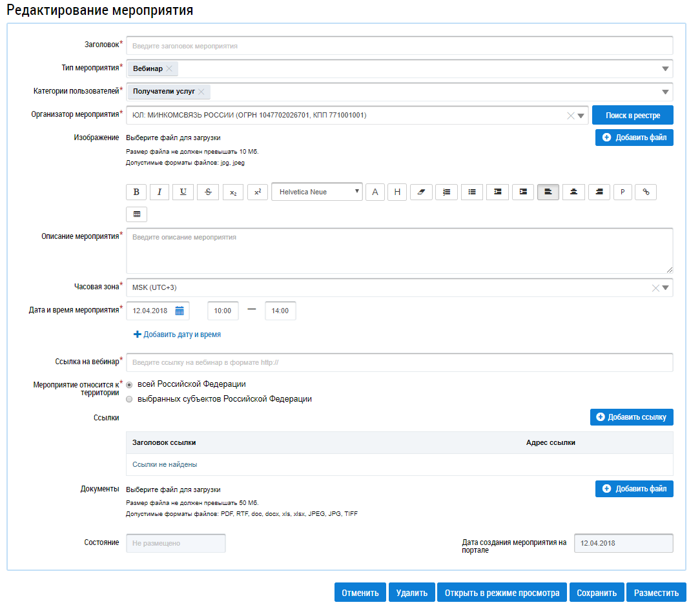Center-align the description text
Screen dimensions: 700x607
point(573,192)
